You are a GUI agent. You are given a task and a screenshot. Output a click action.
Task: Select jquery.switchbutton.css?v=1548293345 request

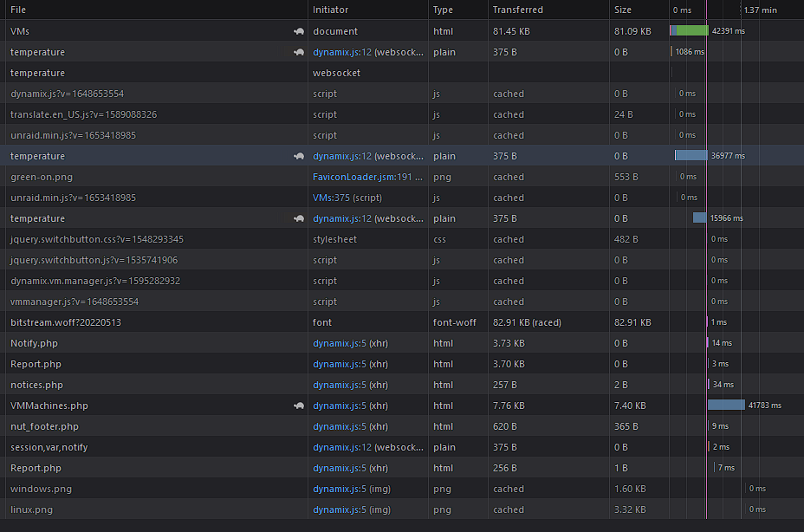[97, 239]
